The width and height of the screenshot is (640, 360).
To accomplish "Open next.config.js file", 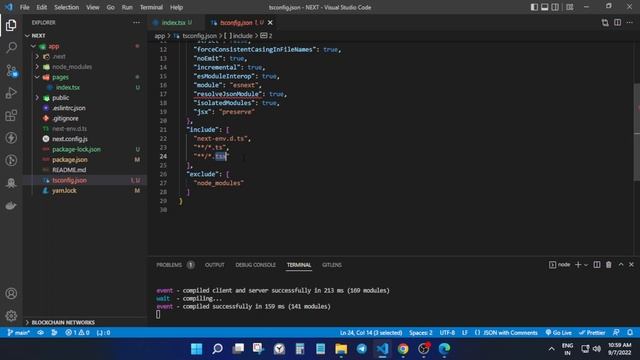I will pyautogui.click(x=85, y=139).
